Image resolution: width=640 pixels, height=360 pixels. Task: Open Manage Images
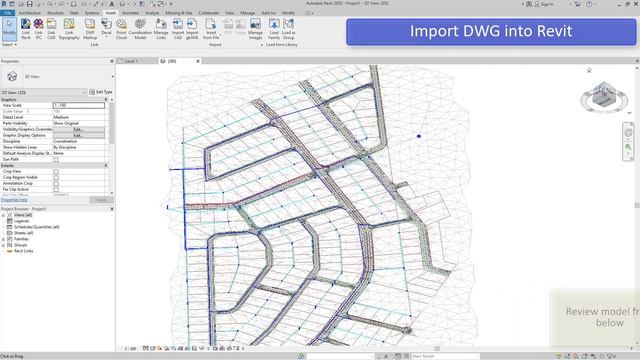(255, 29)
